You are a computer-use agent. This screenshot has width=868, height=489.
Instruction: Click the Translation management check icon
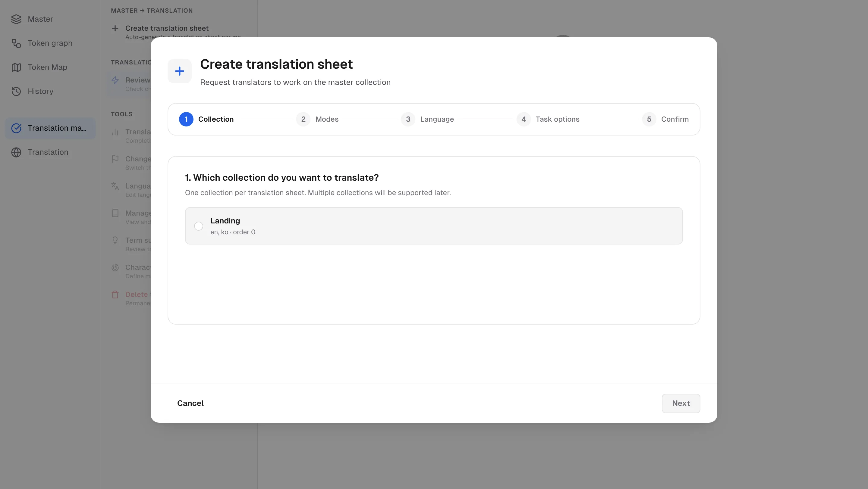point(16,128)
